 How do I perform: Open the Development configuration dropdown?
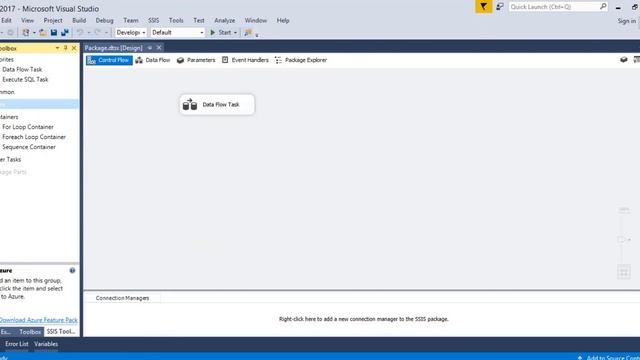(x=131, y=33)
